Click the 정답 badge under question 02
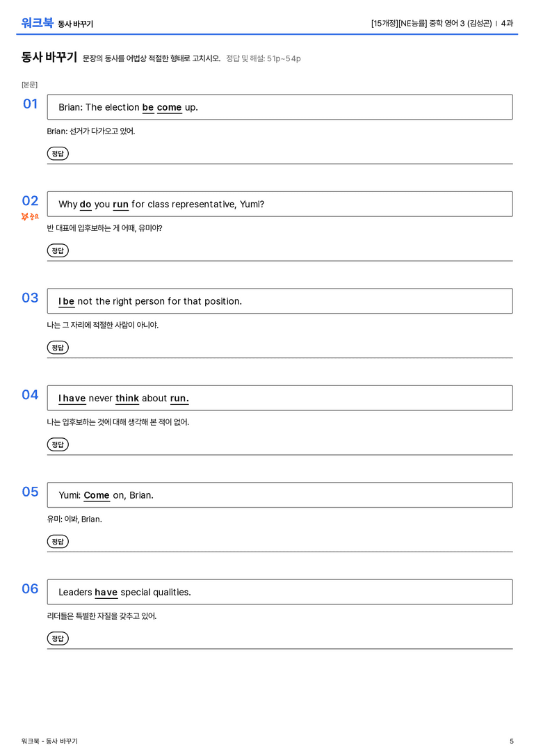The height and width of the screenshot is (756, 534). tap(58, 250)
